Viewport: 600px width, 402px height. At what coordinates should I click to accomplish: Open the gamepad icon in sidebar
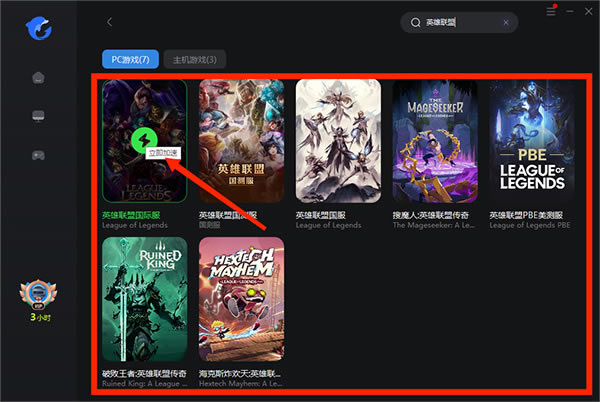[x=38, y=155]
